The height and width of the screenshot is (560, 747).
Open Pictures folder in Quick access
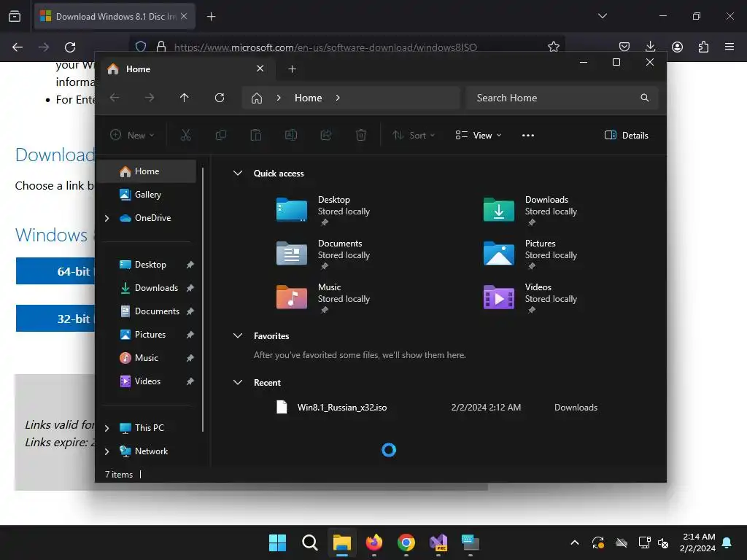point(530,254)
